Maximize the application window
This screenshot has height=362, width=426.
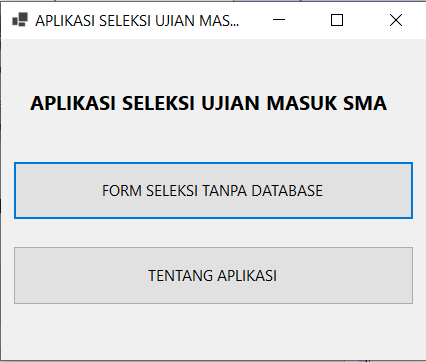[337, 20]
